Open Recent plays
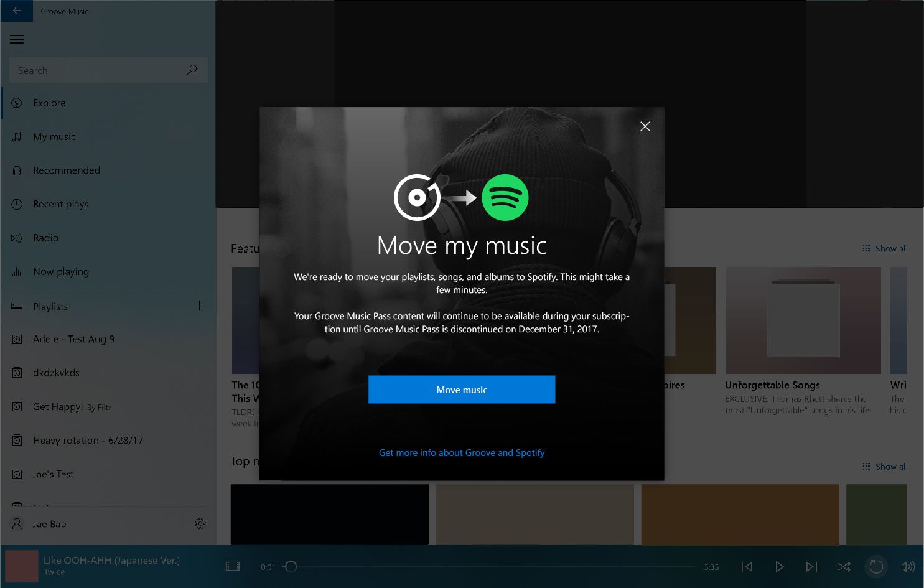 (60, 203)
